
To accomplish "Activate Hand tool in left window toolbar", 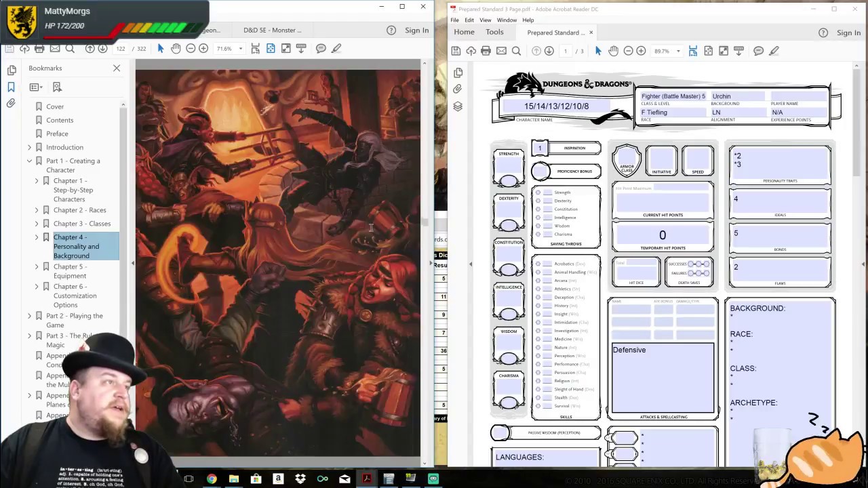I will [x=176, y=48].
